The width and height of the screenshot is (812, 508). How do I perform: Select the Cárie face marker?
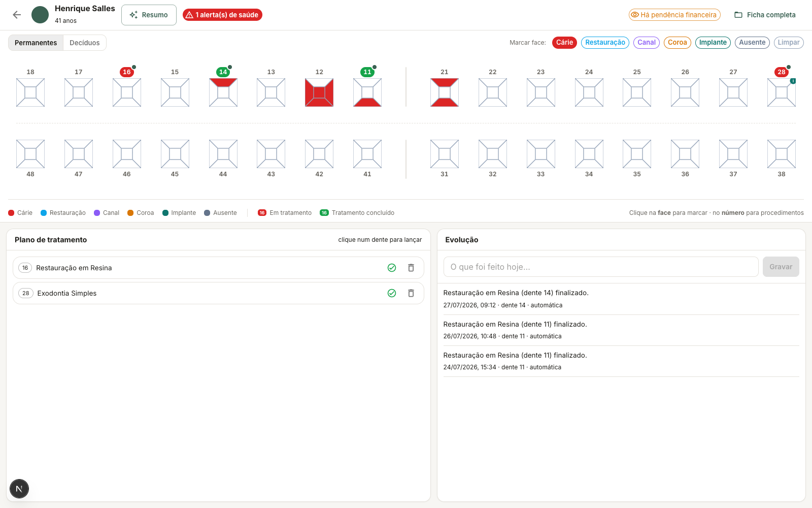(x=564, y=43)
